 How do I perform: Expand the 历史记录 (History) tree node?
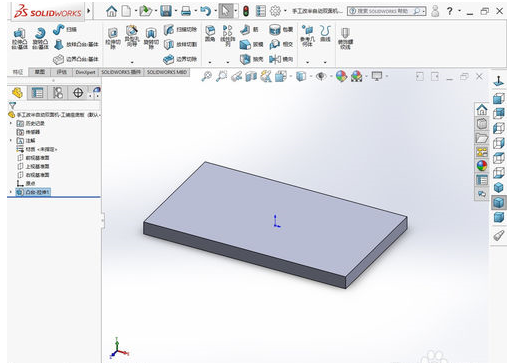point(11,123)
